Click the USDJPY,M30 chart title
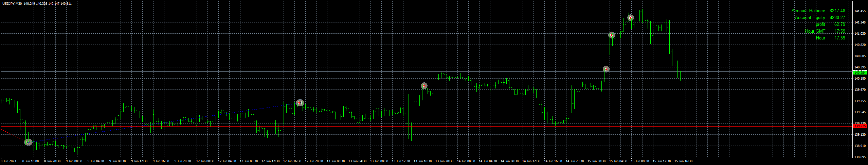This screenshot has width=868, height=165. (12, 4)
